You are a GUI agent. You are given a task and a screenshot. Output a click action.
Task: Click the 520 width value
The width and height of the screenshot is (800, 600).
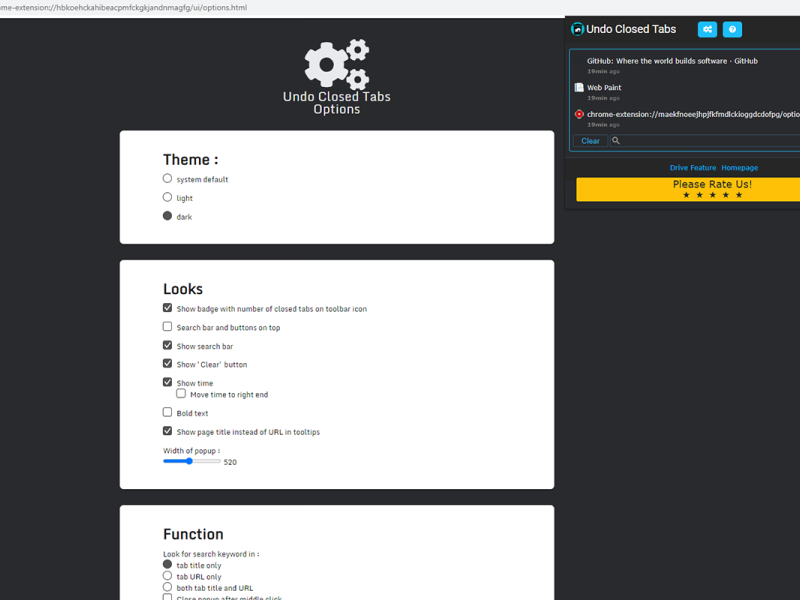click(x=230, y=462)
